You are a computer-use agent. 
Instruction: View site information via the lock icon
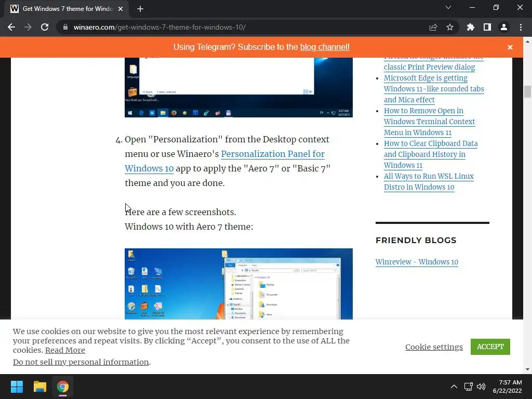pos(65,27)
